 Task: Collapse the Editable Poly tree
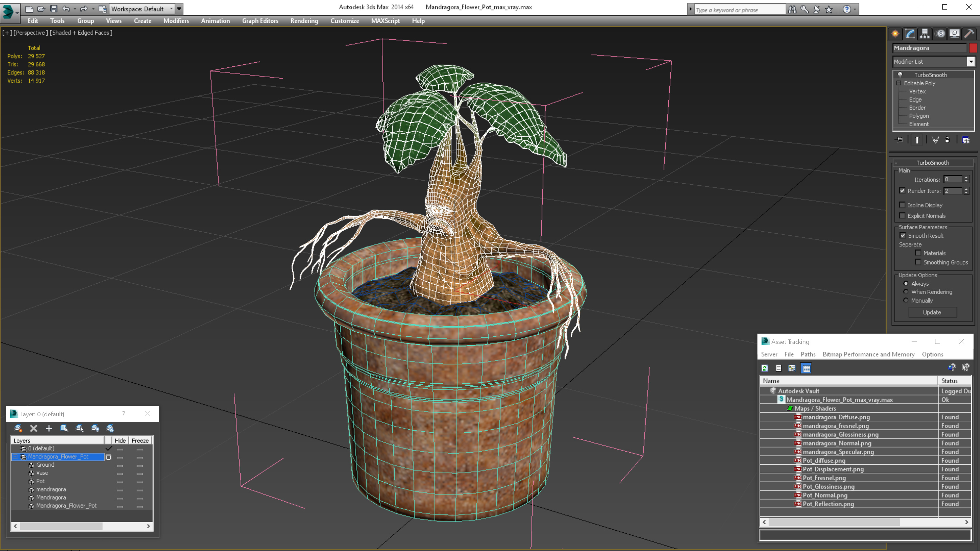click(899, 83)
